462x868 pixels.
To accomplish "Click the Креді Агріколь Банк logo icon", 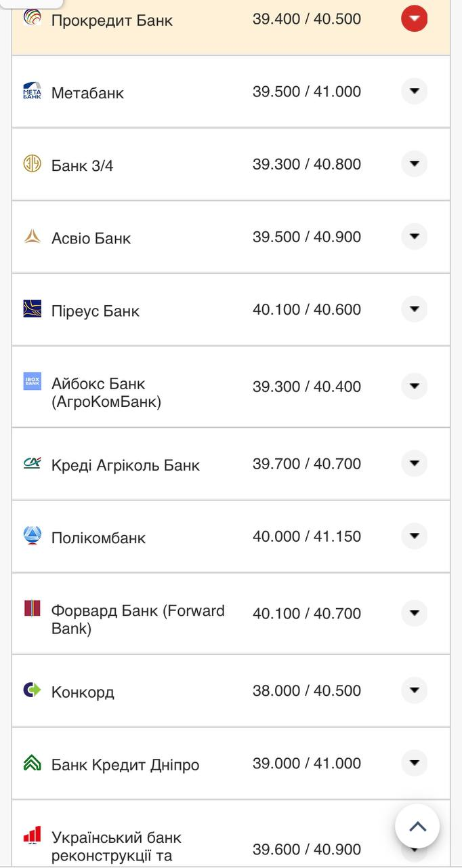I will pos(32,462).
